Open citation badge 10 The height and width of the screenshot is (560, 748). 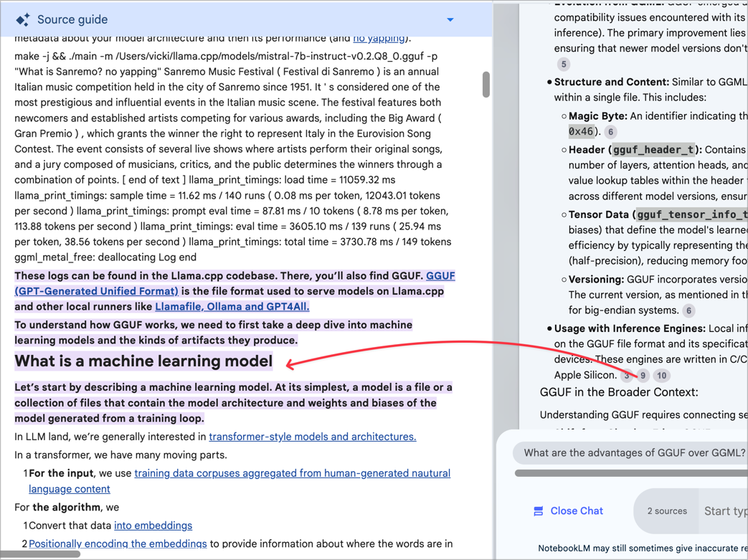[661, 376]
